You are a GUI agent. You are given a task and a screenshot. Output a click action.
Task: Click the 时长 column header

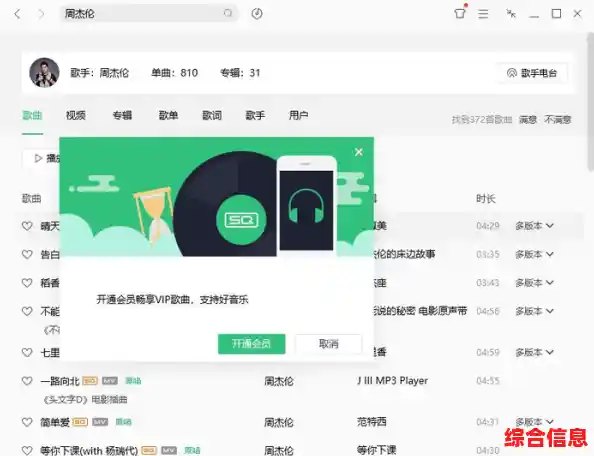pyautogui.click(x=486, y=198)
